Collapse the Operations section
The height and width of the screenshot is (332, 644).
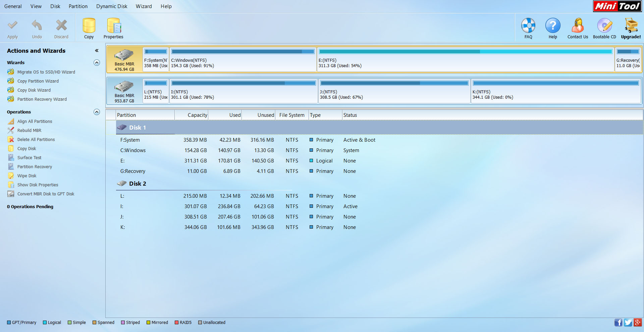pyautogui.click(x=97, y=112)
